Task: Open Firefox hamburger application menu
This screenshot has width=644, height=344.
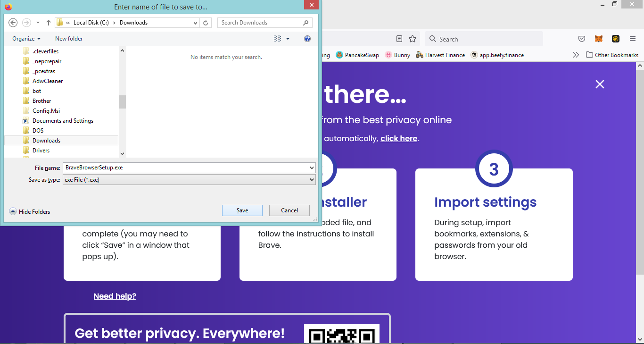Action: [x=633, y=39]
